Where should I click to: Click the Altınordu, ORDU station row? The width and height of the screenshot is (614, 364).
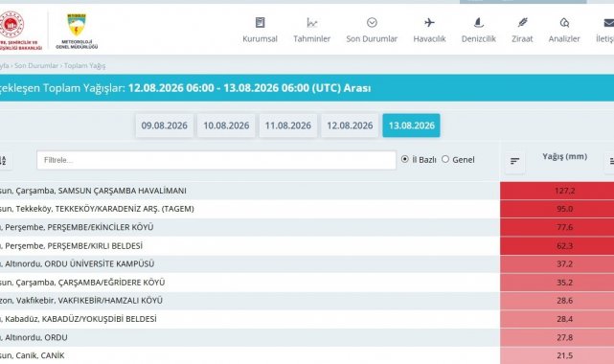pyautogui.click(x=250, y=337)
